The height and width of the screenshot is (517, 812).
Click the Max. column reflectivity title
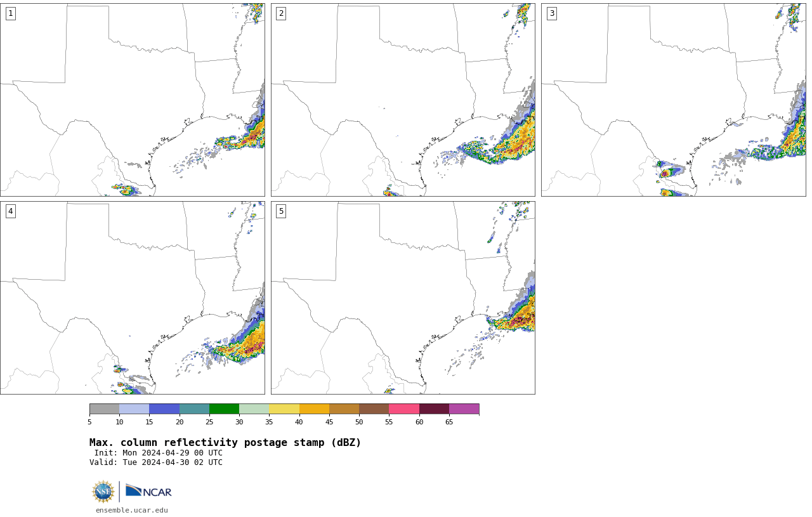tap(225, 443)
